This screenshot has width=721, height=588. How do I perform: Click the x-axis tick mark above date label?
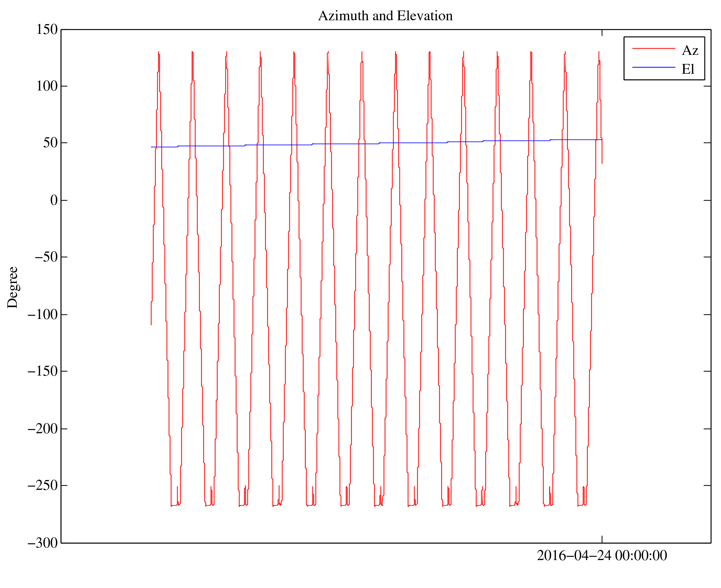602,539
